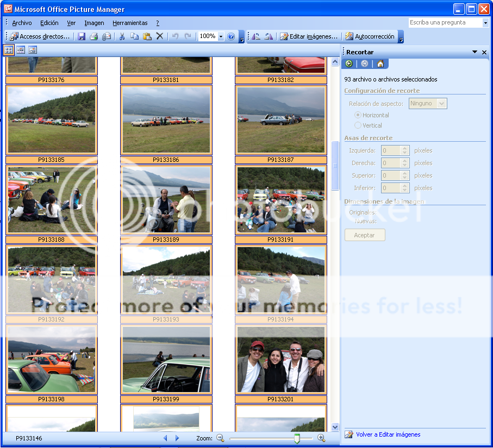Rotate pictures right icon
Viewport: 493px width, 448px height.
coord(269,36)
